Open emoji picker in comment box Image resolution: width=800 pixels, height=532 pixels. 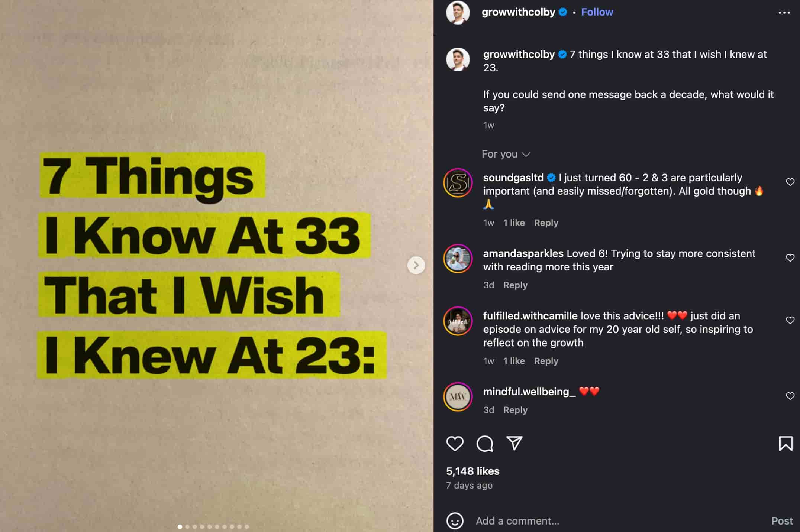point(455,521)
